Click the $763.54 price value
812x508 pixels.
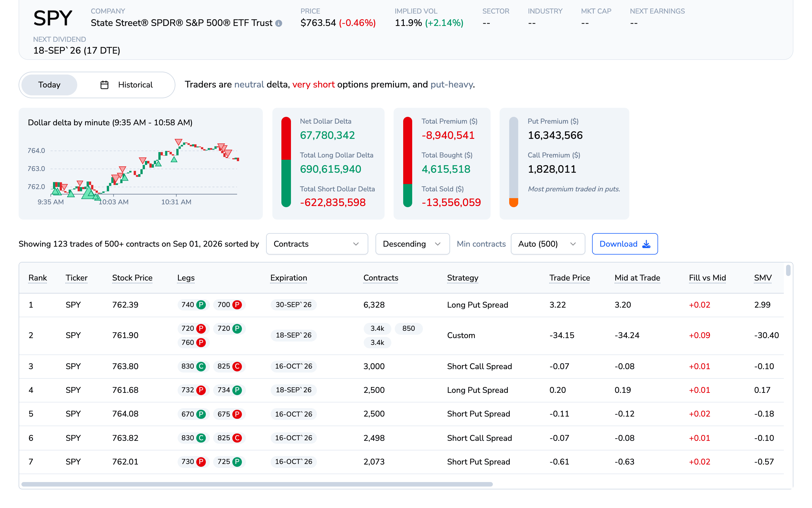[x=318, y=23]
